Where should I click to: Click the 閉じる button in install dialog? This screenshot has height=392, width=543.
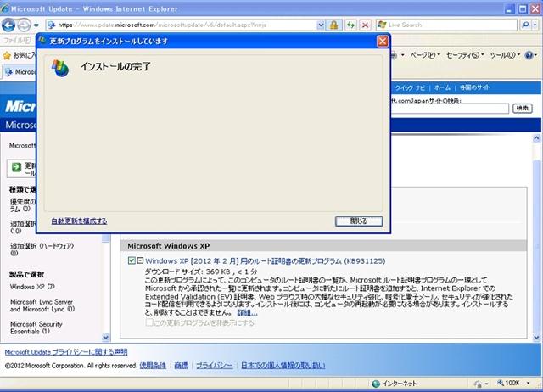click(359, 221)
